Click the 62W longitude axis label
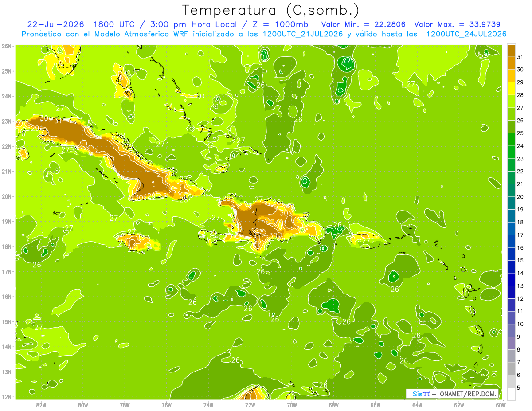This screenshot has width=532, height=411. click(x=459, y=405)
